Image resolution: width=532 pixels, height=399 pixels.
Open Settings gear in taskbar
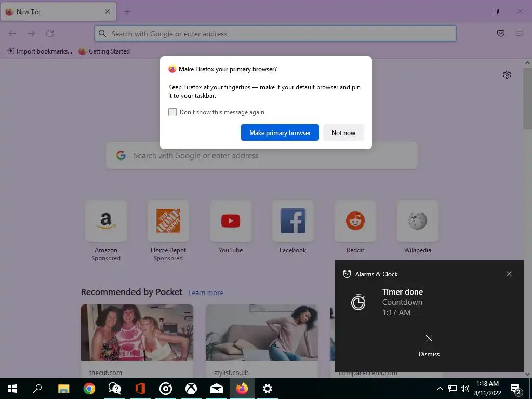[x=268, y=389]
